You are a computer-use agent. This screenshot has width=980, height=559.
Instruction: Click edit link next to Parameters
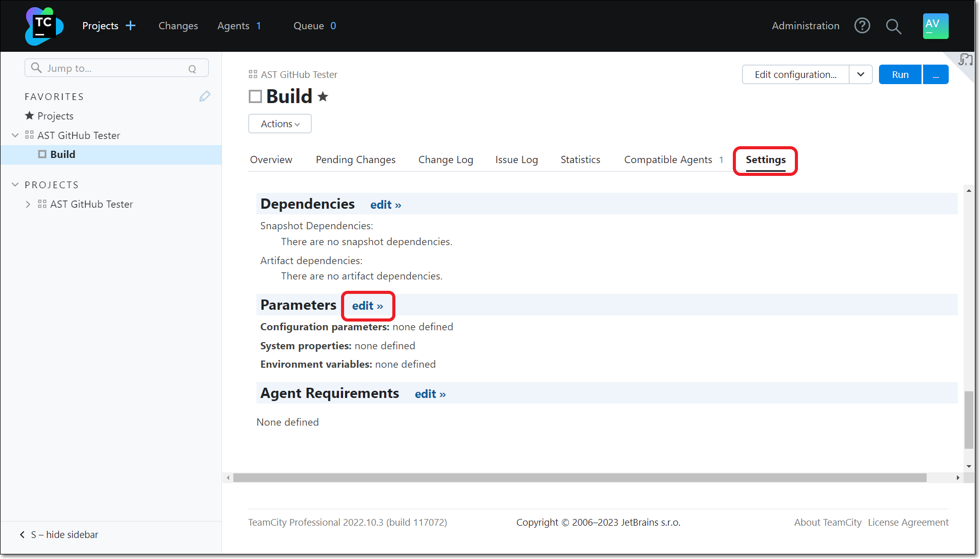tap(367, 306)
